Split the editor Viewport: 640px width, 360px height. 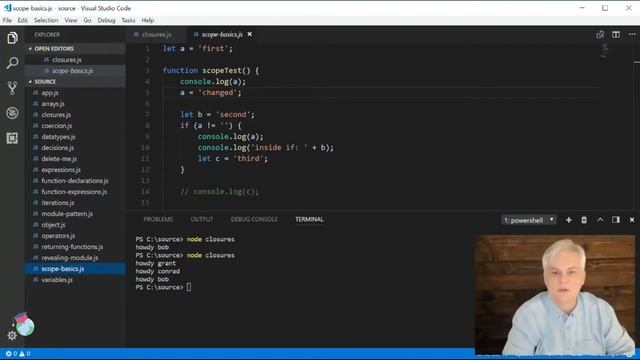[x=616, y=35]
